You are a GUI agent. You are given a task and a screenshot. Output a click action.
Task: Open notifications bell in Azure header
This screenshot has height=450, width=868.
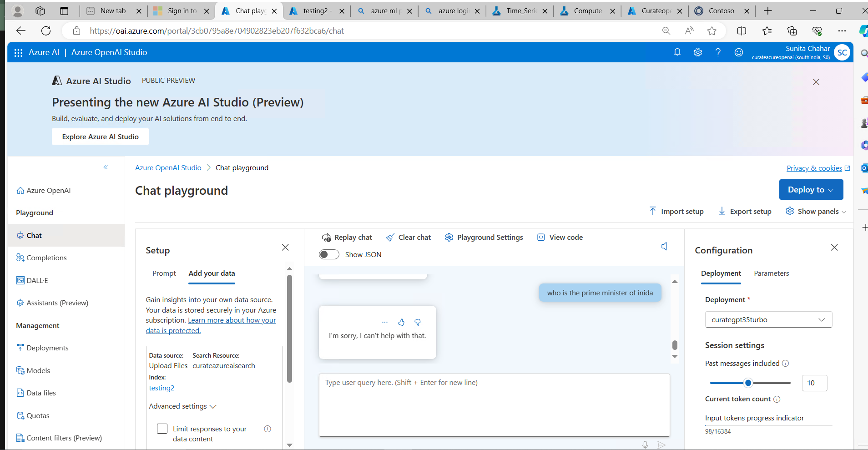677,52
